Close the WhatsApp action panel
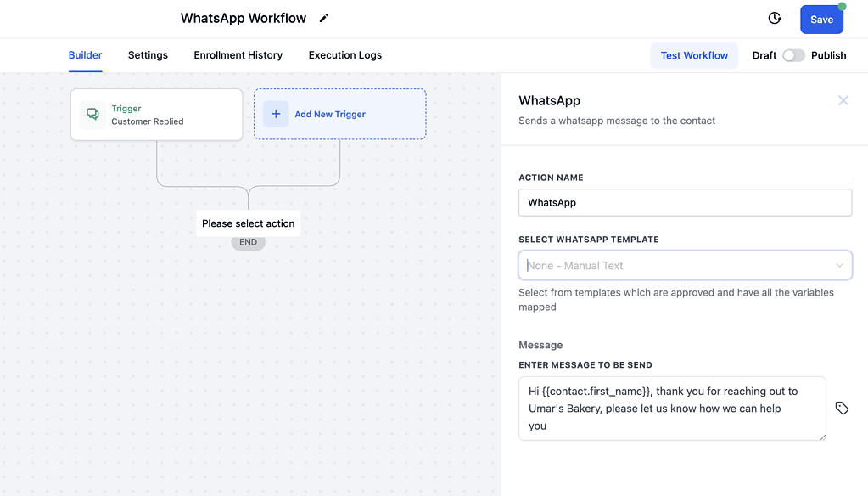This screenshot has width=868, height=496. pyautogui.click(x=843, y=100)
